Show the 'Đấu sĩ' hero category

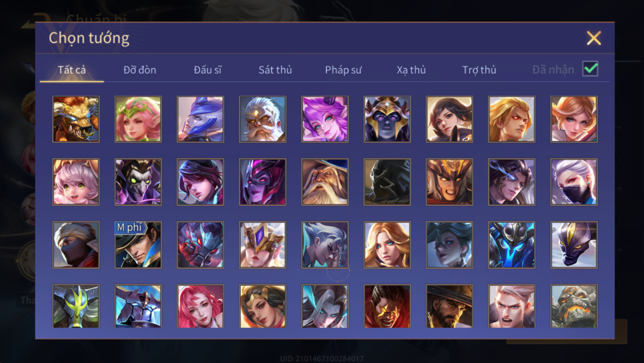[208, 70]
